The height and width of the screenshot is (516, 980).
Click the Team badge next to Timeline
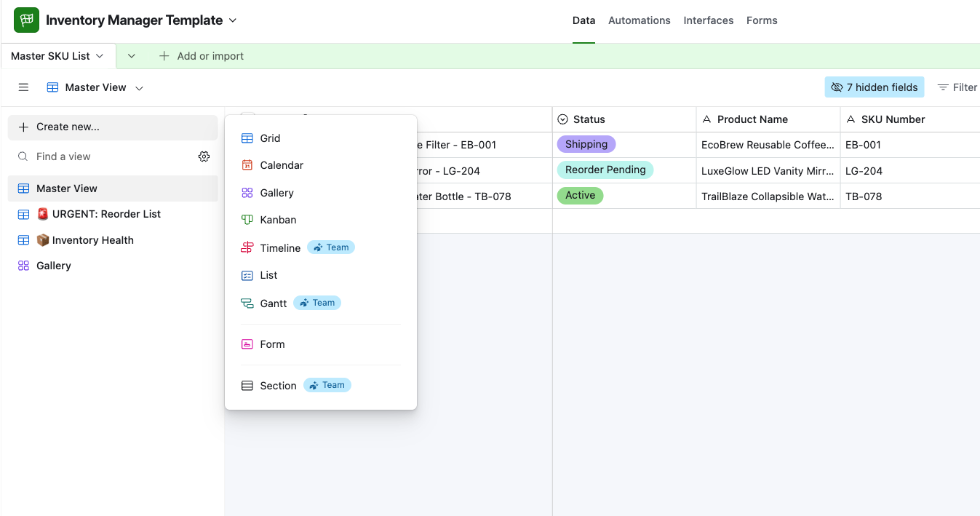coord(331,247)
